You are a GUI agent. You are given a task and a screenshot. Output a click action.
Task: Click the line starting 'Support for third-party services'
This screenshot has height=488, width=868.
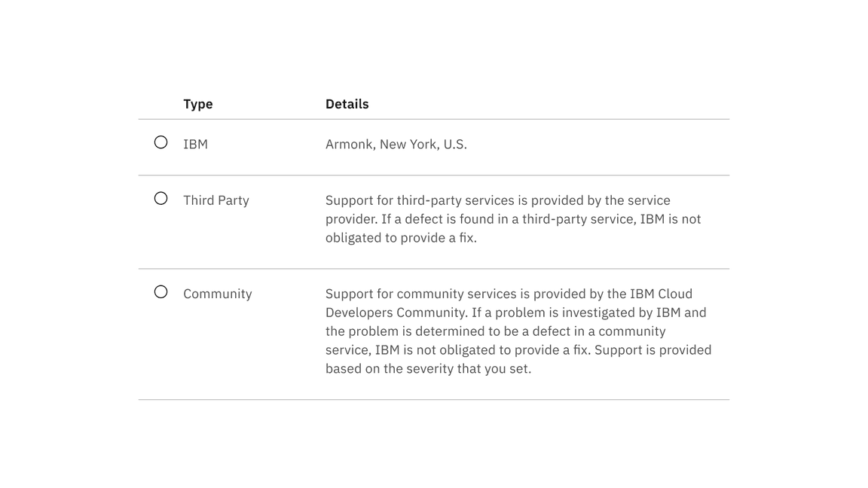497,200
